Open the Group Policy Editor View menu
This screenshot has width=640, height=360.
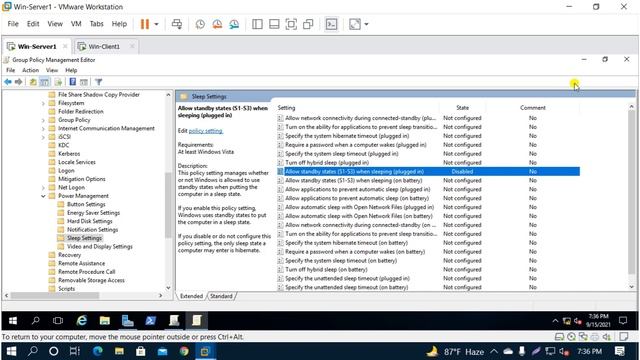point(52,70)
